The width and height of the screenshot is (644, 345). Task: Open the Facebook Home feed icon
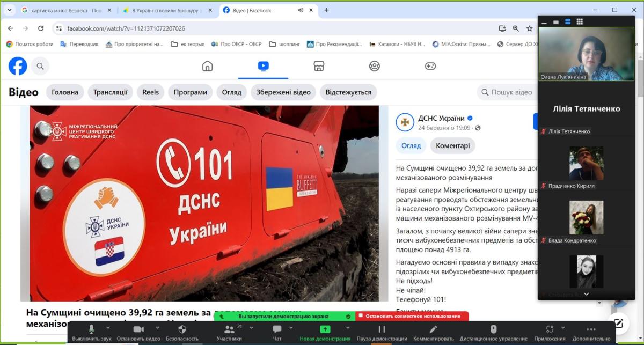207,66
